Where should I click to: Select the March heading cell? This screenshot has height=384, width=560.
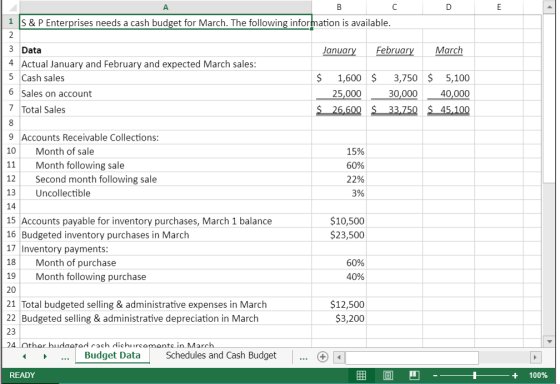coord(449,50)
